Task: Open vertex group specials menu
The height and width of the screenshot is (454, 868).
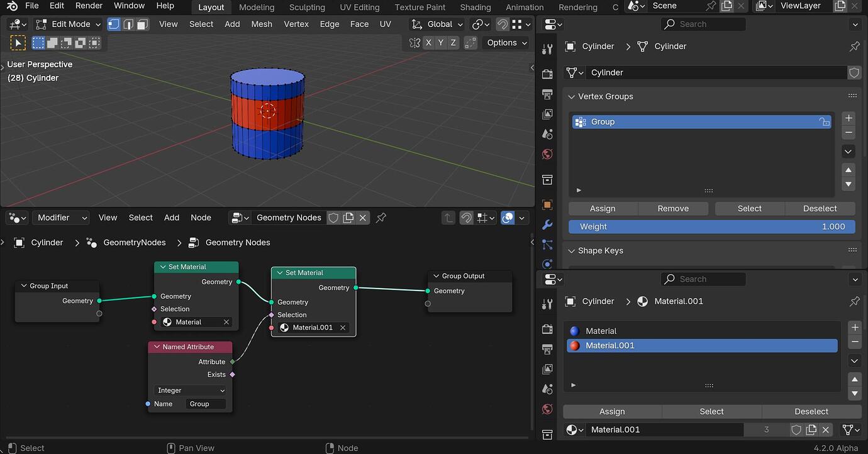Action: point(849,152)
